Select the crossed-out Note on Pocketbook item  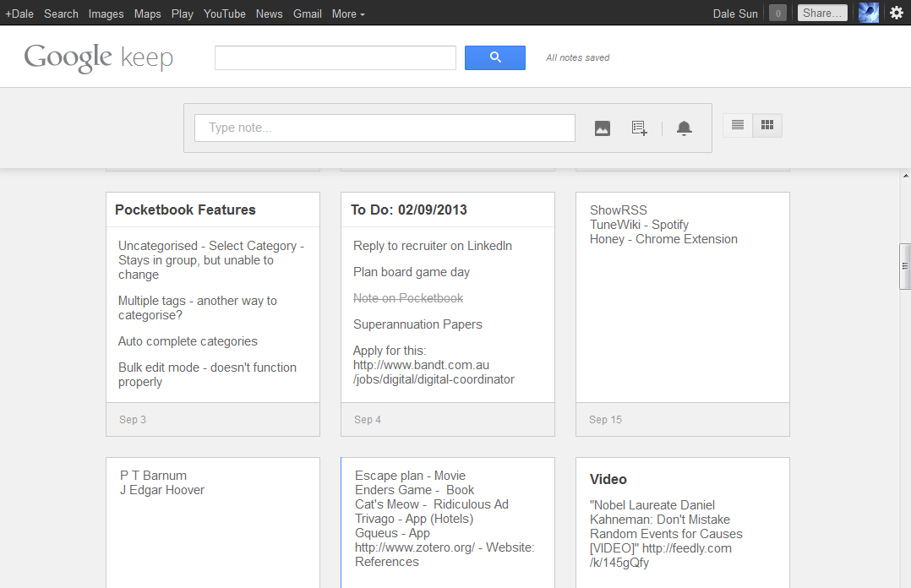pos(408,298)
